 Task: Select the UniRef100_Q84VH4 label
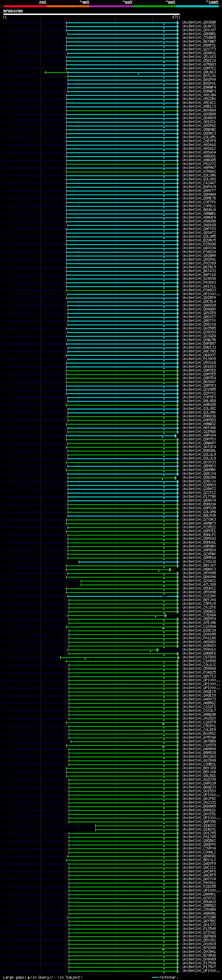[x=199, y=577]
